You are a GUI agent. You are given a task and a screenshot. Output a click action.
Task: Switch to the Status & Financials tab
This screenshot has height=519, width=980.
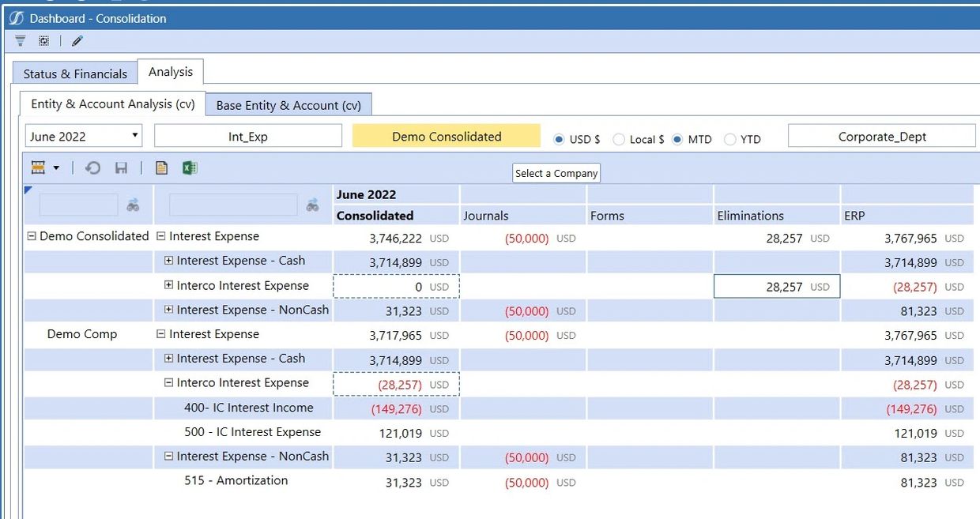click(75, 73)
